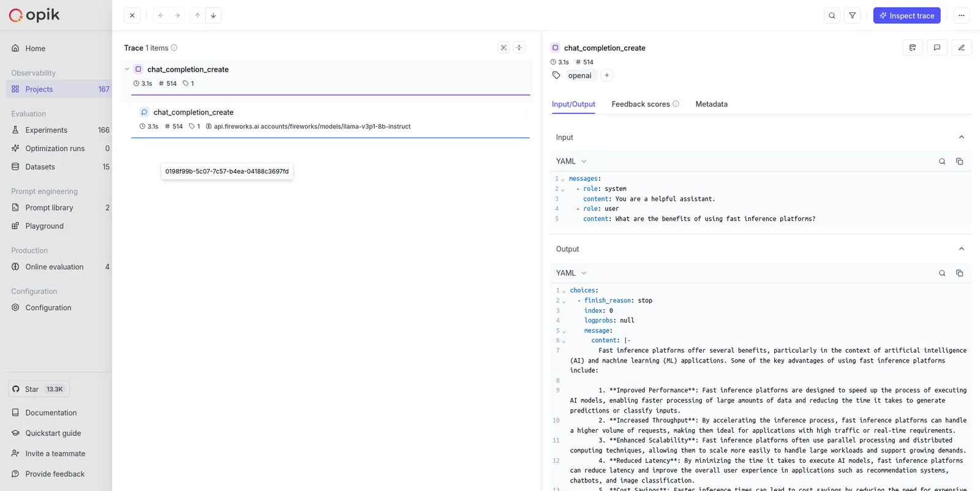Click the add to dataset icon

click(x=912, y=48)
